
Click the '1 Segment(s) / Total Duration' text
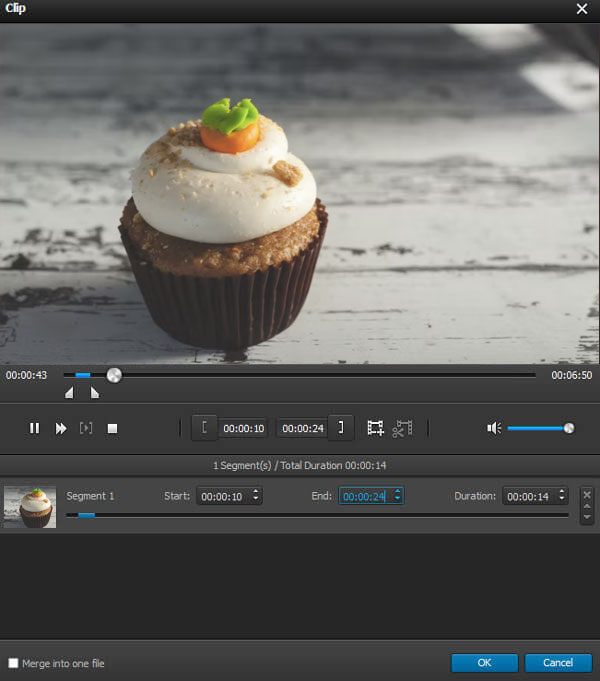[x=300, y=466]
